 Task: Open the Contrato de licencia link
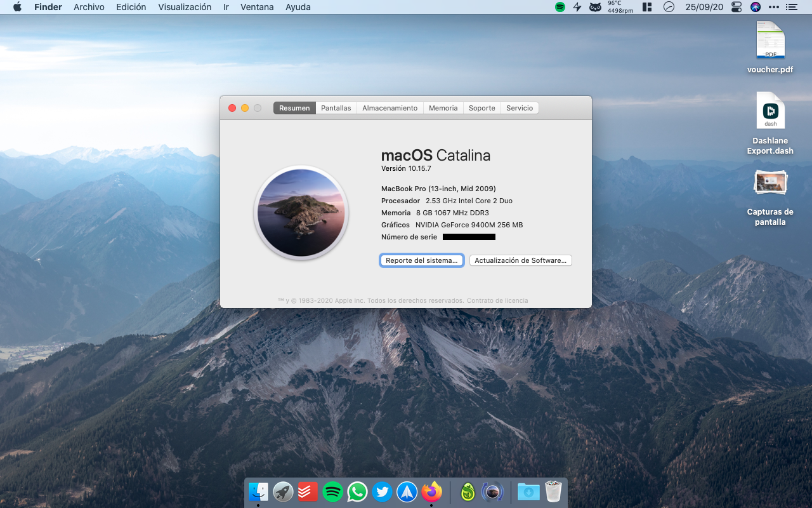pyautogui.click(x=497, y=300)
